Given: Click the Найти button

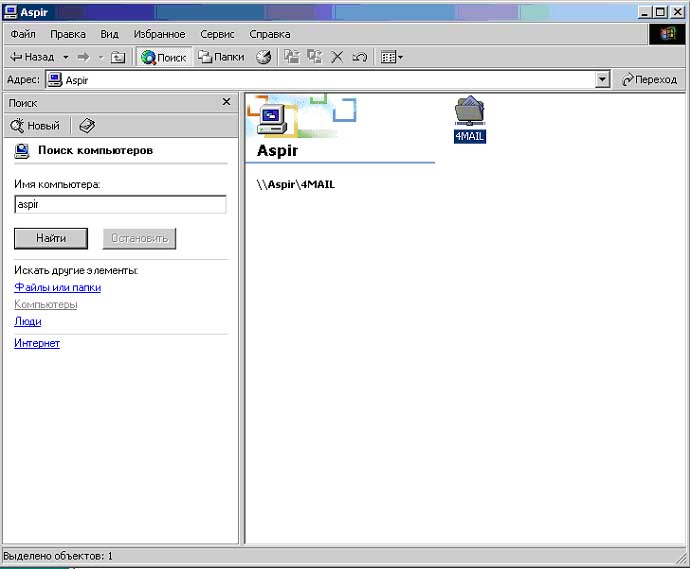Looking at the screenshot, I should pos(51,239).
